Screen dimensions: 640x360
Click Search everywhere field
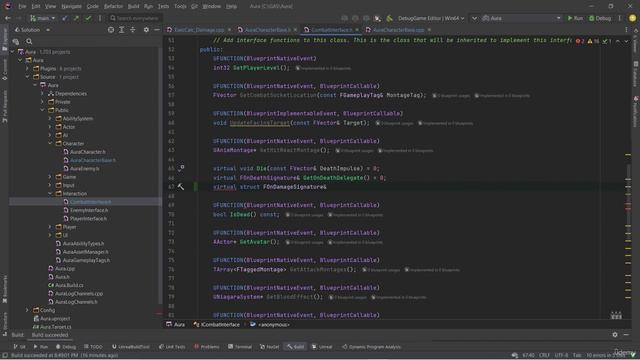click(135, 18)
